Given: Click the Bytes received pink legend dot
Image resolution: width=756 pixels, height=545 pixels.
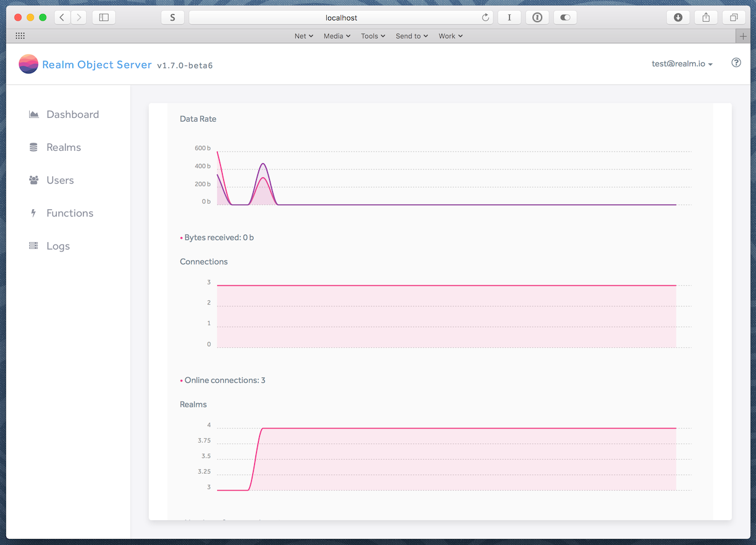Looking at the screenshot, I should coord(181,238).
